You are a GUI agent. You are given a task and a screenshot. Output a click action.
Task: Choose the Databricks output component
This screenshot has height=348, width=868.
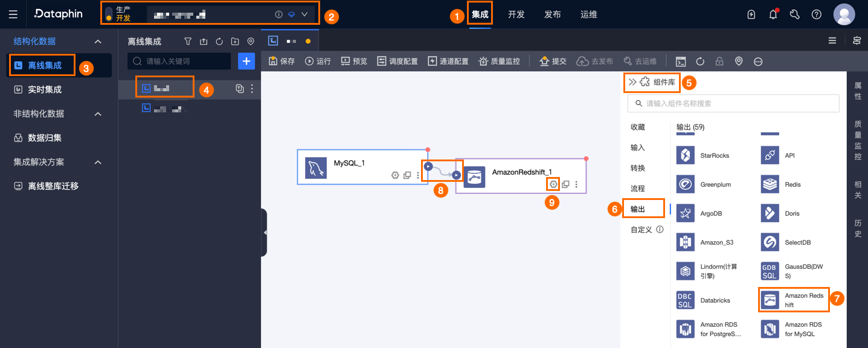tap(704, 300)
